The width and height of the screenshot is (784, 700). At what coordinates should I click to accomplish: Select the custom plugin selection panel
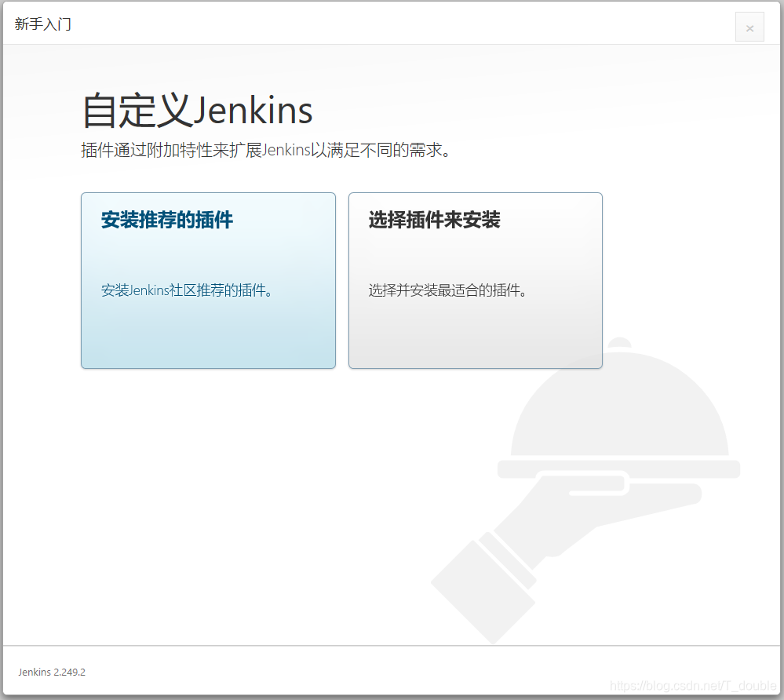[475, 280]
